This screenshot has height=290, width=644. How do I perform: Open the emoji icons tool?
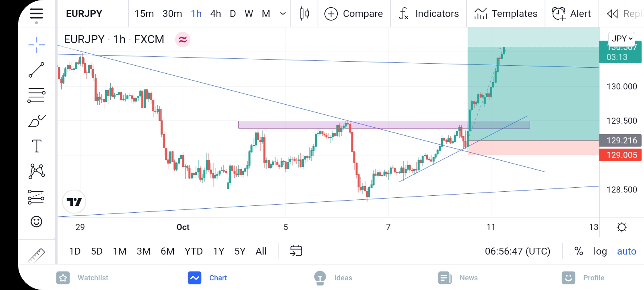tap(37, 222)
